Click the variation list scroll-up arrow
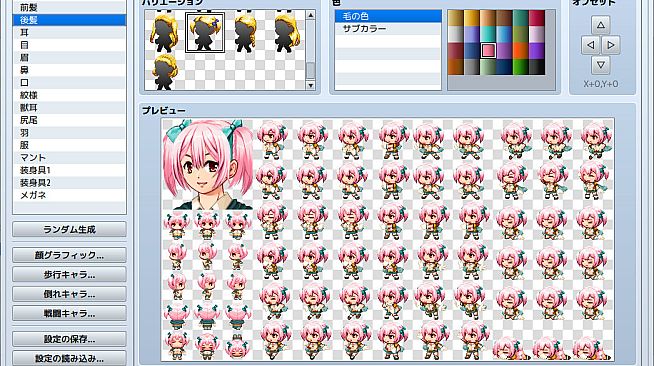 click(310, 15)
